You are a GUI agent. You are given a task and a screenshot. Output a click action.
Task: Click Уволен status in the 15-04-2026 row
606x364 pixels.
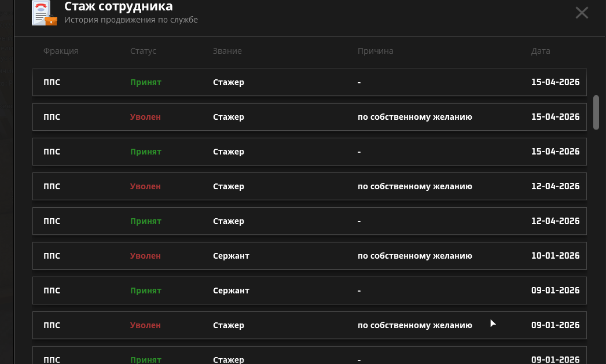click(x=145, y=117)
